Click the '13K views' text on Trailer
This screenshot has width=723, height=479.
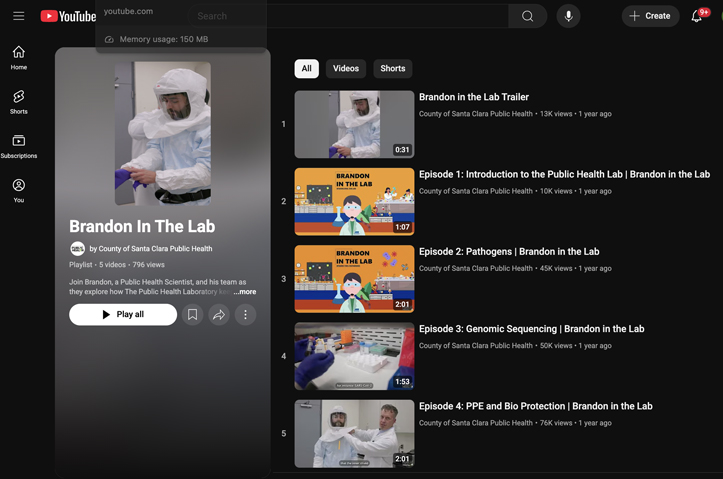556,114
